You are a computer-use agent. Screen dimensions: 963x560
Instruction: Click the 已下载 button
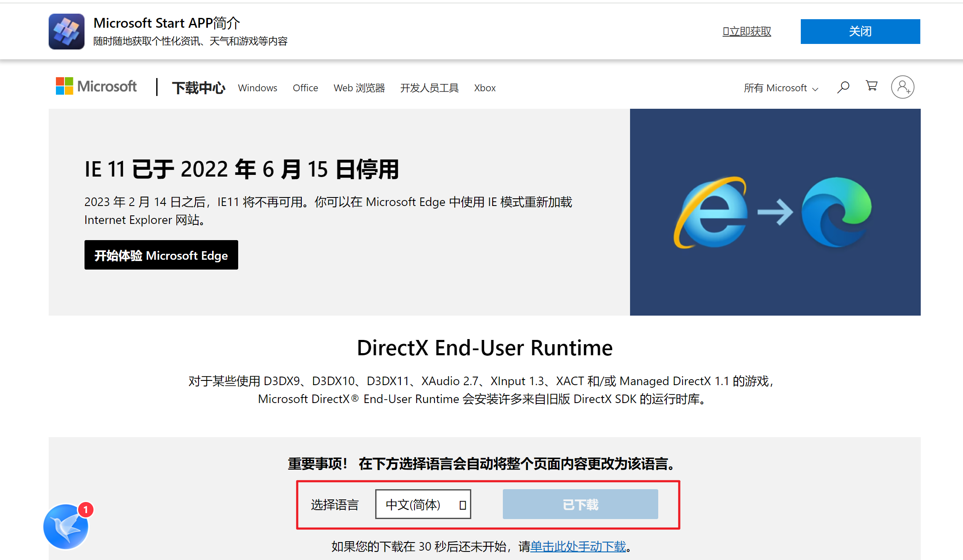click(580, 505)
